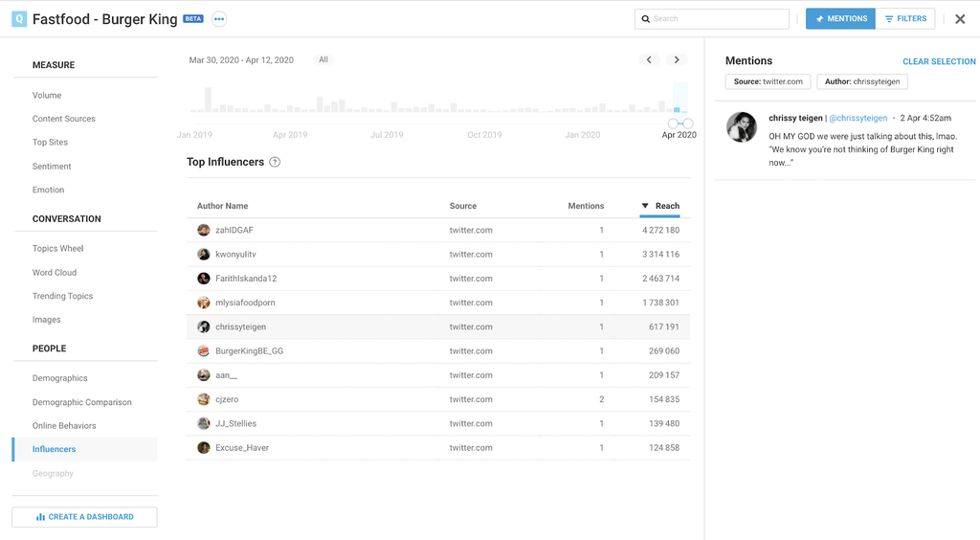
Task: Click the Q project logo icon
Action: [19, 19]
